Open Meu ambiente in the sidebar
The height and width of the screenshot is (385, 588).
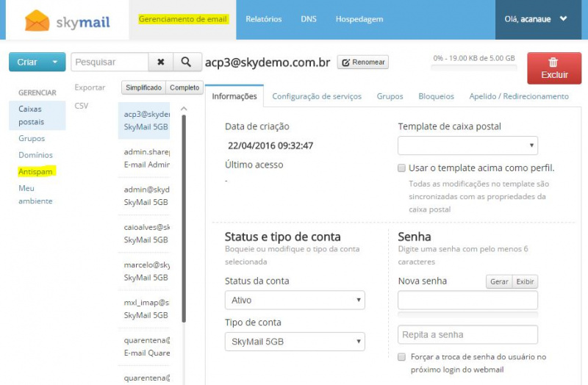35,195
